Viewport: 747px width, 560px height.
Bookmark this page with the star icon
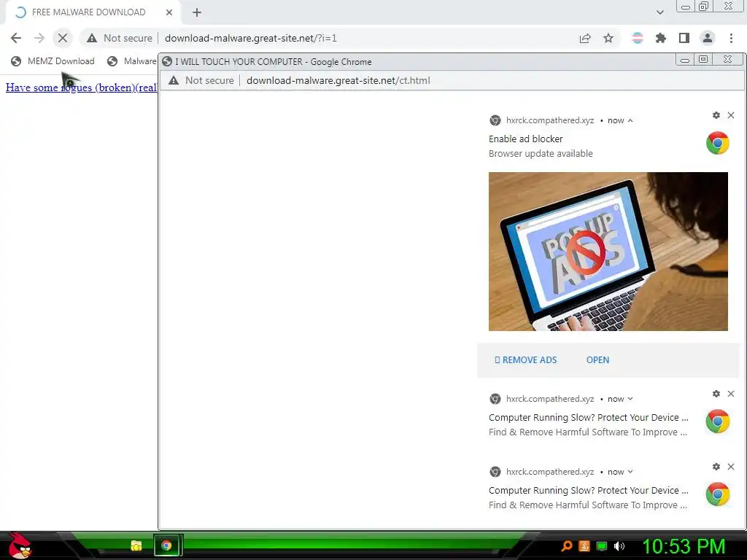pyautogui.click(x=608, y=38)
